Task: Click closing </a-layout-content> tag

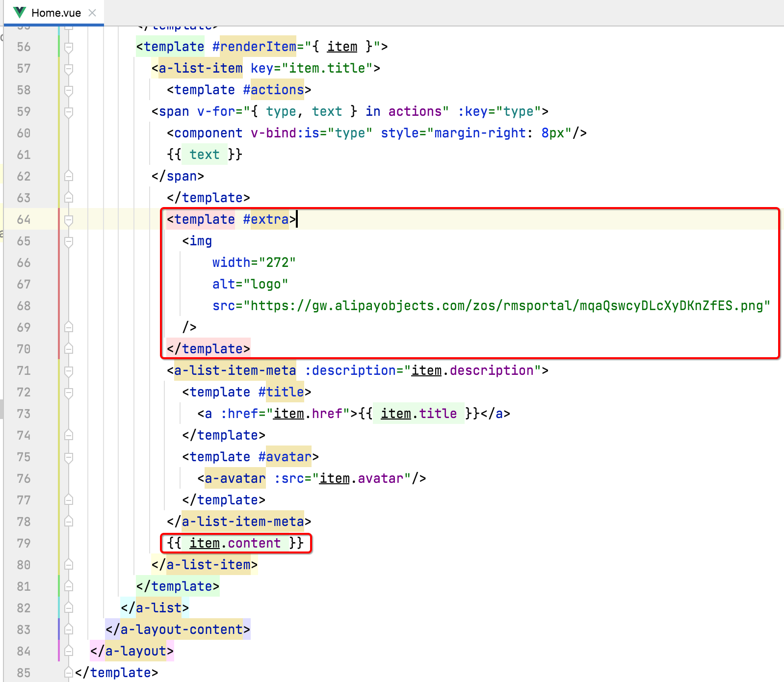Action: click(x=178, y=630)
